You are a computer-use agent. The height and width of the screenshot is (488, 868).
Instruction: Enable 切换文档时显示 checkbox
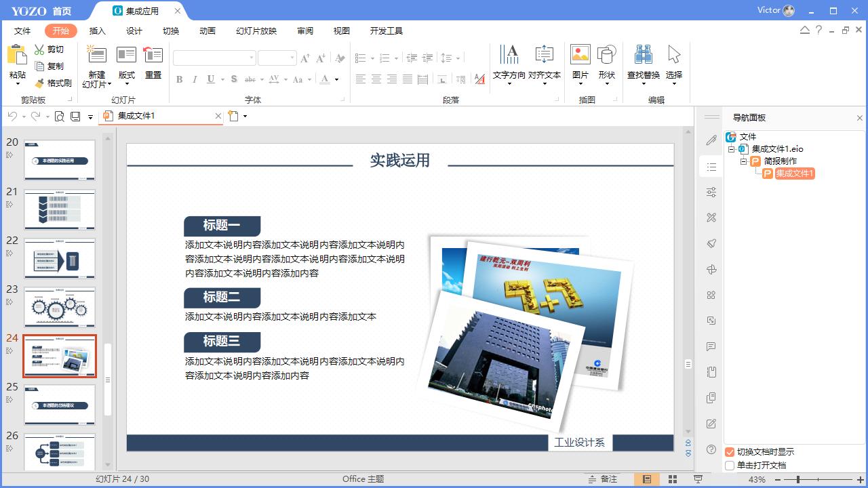coord(729,451)
